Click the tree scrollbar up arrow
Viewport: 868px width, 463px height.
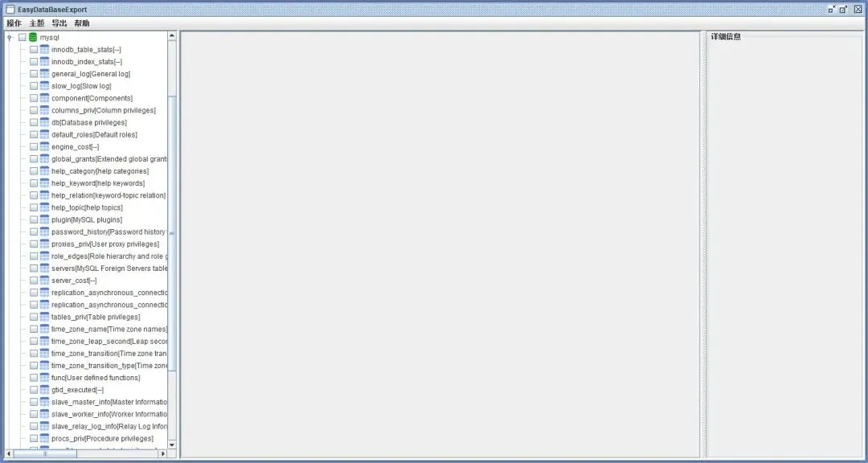coord(172,36)
